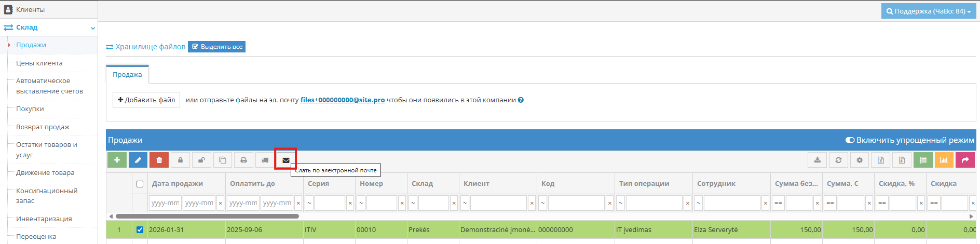Screen dimensions: 980x244
Task: Click the horizontal scrollbar of the sales table
Action: pos(208,216)
